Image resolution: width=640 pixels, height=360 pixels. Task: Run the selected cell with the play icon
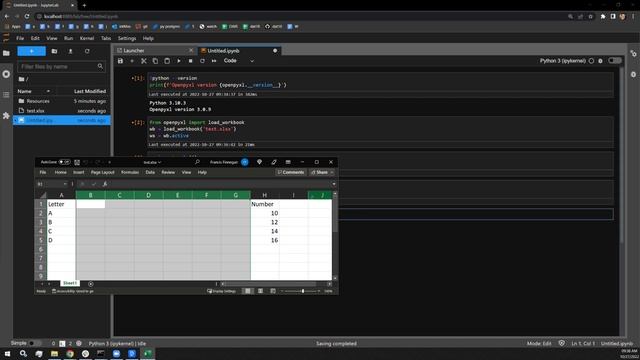coord(179,61)
